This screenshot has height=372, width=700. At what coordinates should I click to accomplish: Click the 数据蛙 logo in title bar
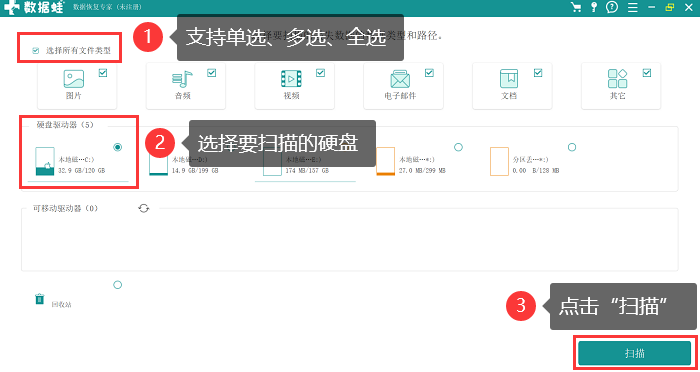[34, 7]
